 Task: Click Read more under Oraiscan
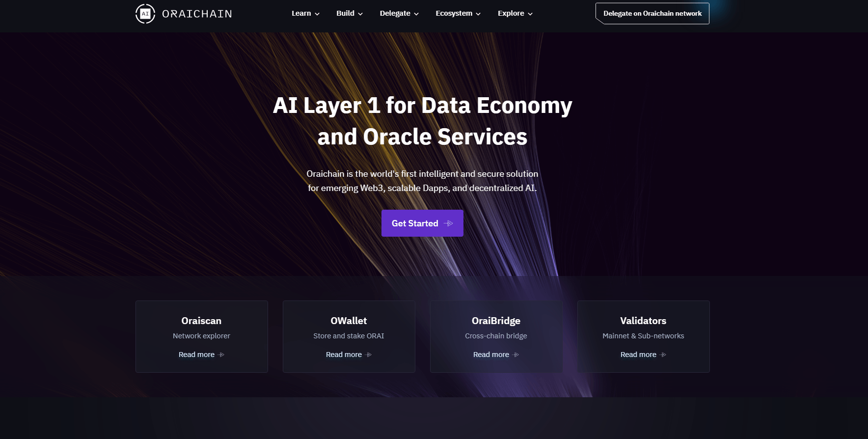click(x=196, y=355)
